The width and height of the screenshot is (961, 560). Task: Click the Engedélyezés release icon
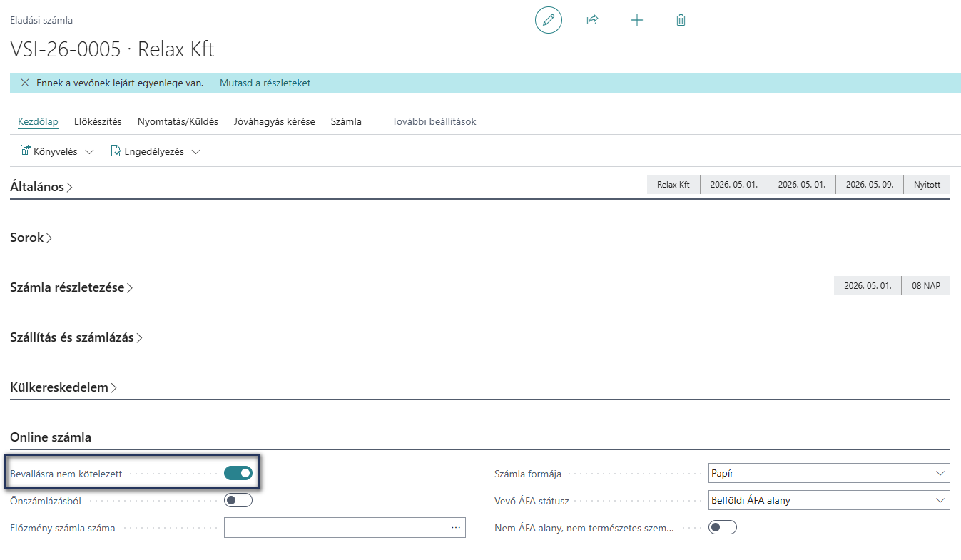(x=116, y=151)
